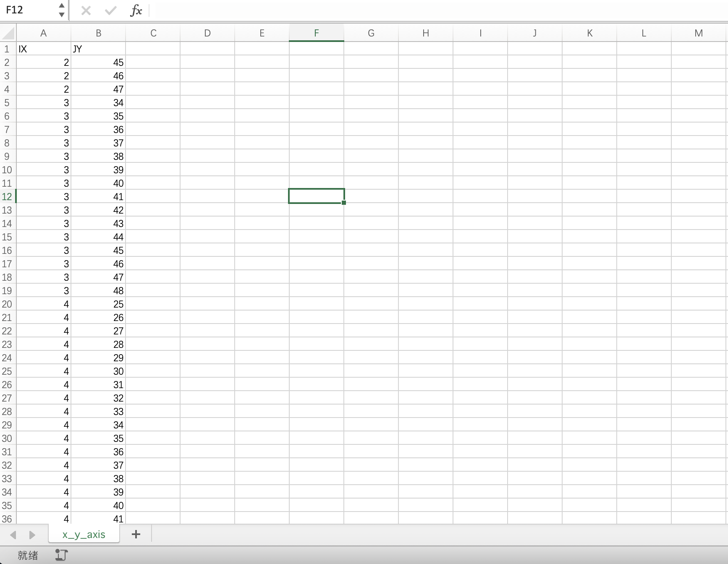Step up in the Name Box arrow
Image resolution: width=728 pixels, height=564 pixels.
[x=62, y=5]
